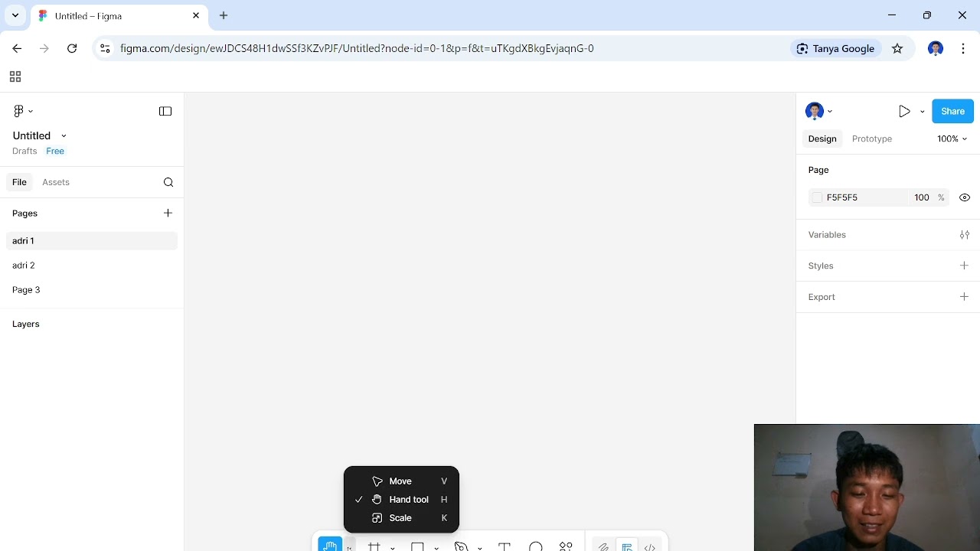980x551 pixels.
Task: Open Chrome profile avatar
Action: 935,48
